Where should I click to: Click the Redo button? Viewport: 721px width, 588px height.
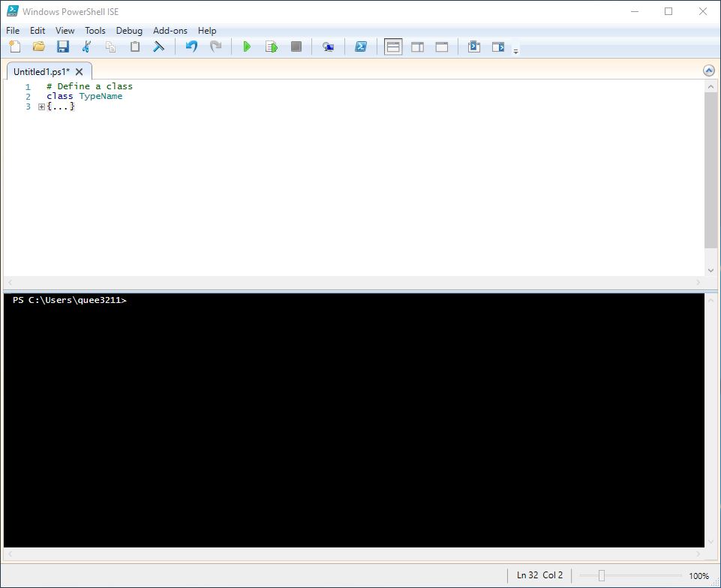point(216,46)
